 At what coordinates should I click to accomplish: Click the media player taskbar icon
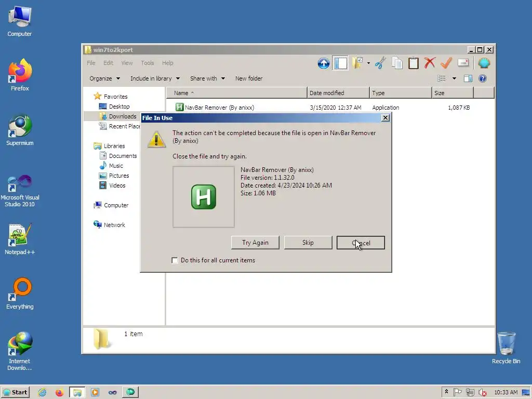(x=95, y=393)
